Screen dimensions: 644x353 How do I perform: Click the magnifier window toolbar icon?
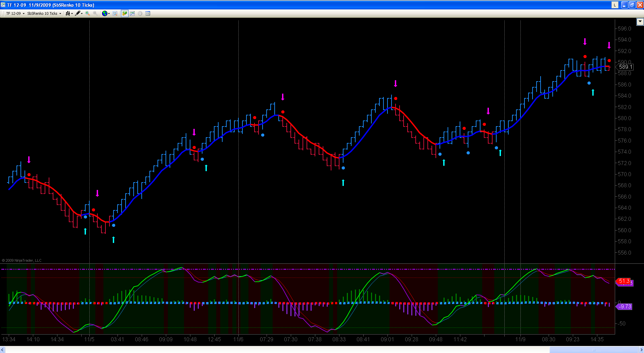point(115,13)
